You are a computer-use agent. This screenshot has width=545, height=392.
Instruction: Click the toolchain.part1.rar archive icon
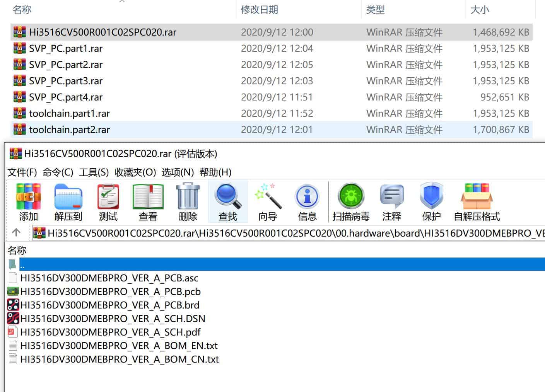pos(19,113)
